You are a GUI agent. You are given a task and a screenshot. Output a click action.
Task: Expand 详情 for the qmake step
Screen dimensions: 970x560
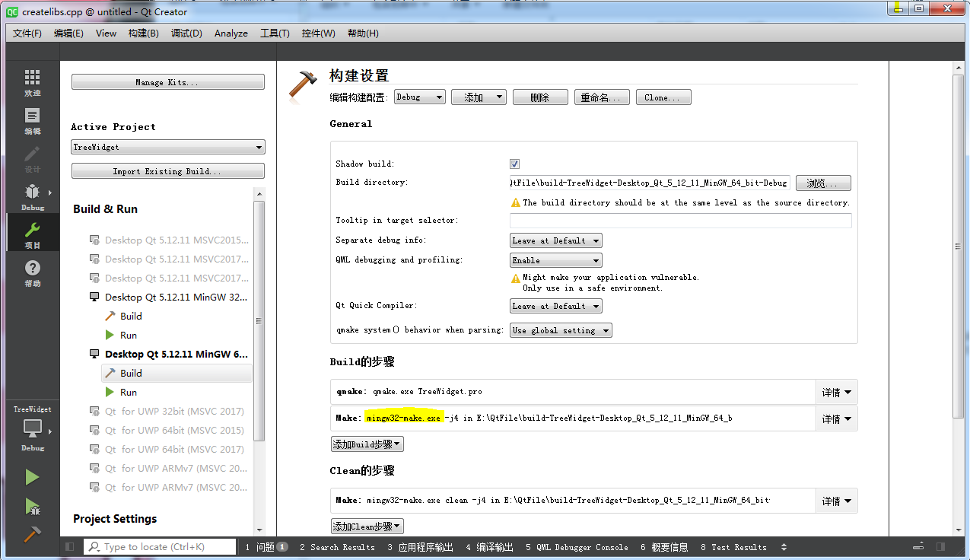(836, 393)
